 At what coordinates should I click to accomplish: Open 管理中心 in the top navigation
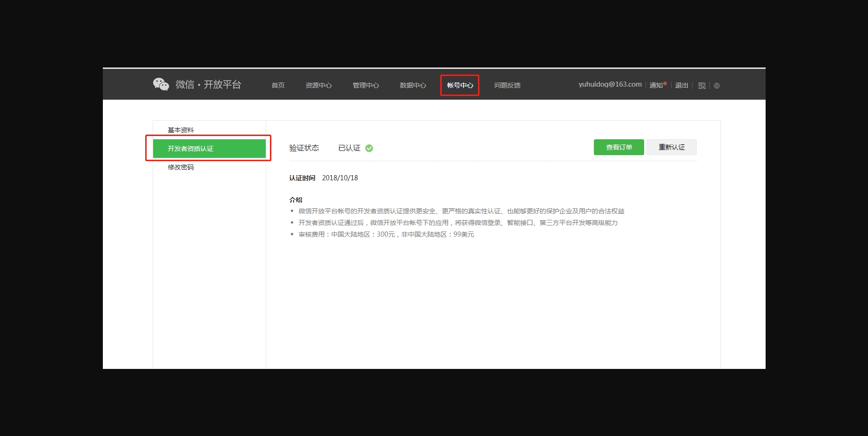point(366,85)
